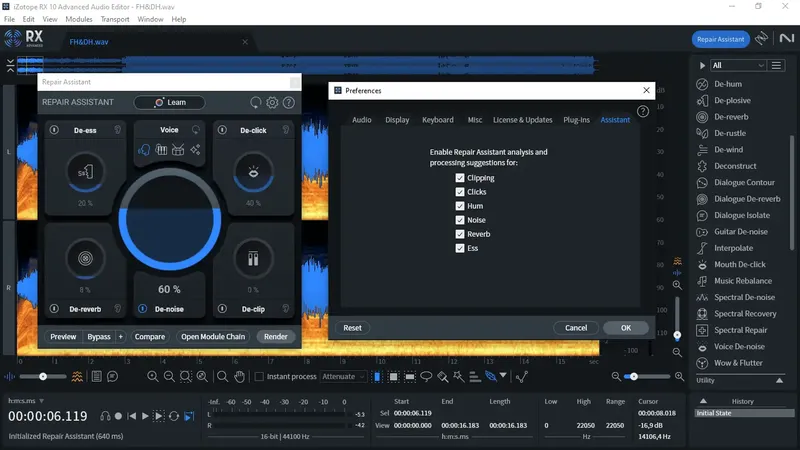The height and width of the screenshot is (450, 800).
Task: Switch to the Audio preferences tab
Action: 362,120
